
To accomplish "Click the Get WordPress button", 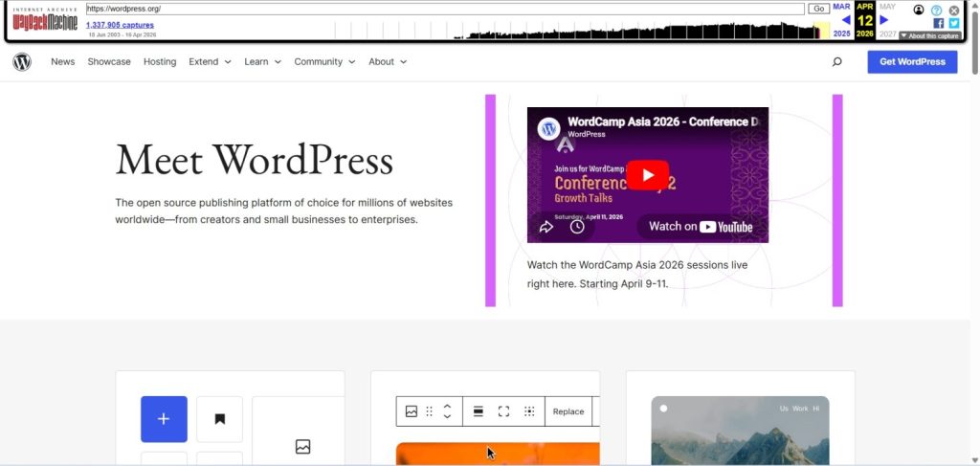I will (x=912, y=62).
